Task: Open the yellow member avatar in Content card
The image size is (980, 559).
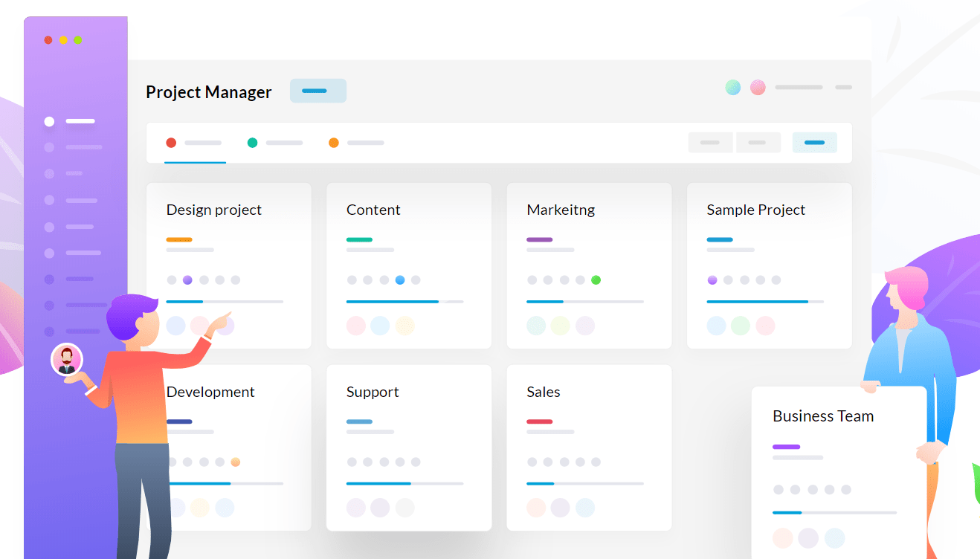Action: [x=404, y=326]
